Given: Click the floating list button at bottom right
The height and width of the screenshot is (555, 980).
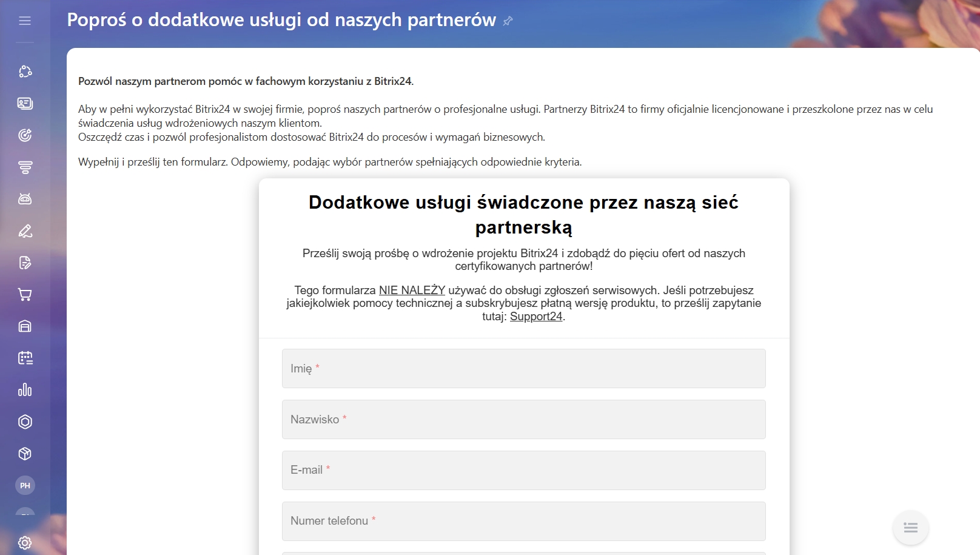Looking at the screenshot, I should tap(910, 528).
